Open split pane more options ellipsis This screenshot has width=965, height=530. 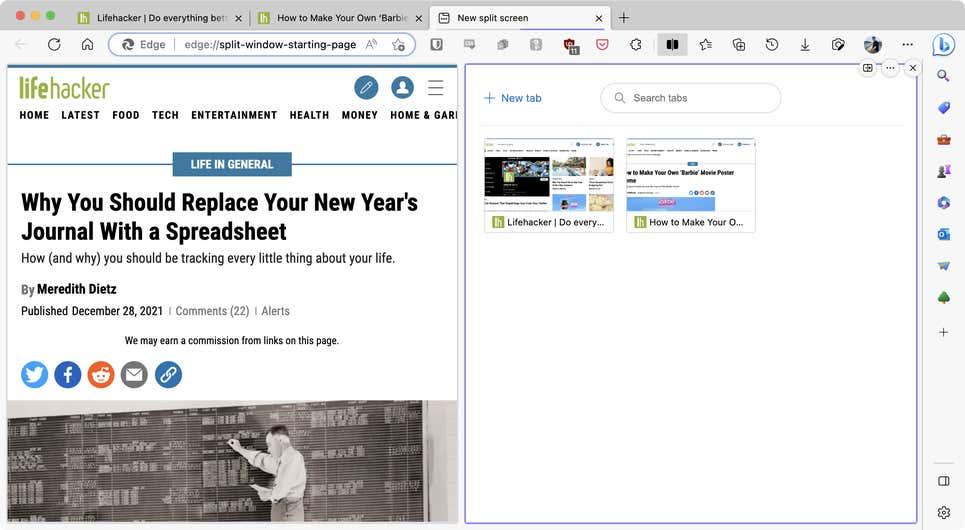pos(890,68)
